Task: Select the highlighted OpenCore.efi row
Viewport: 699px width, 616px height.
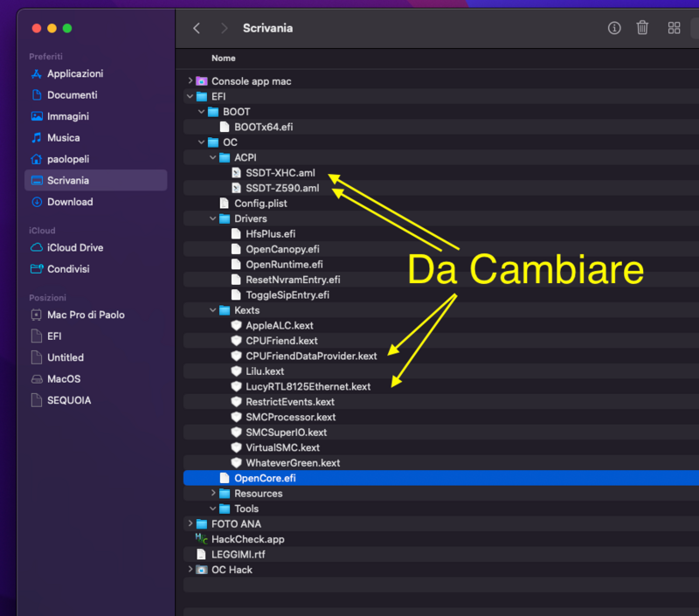Action: coord(441,478)
